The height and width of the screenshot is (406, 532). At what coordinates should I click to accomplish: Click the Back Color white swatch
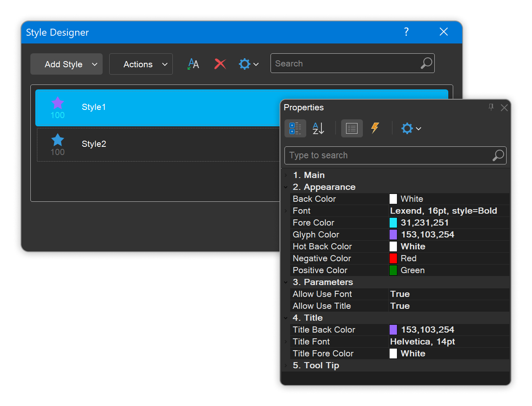pyautogui.click(x=393, y=199)
